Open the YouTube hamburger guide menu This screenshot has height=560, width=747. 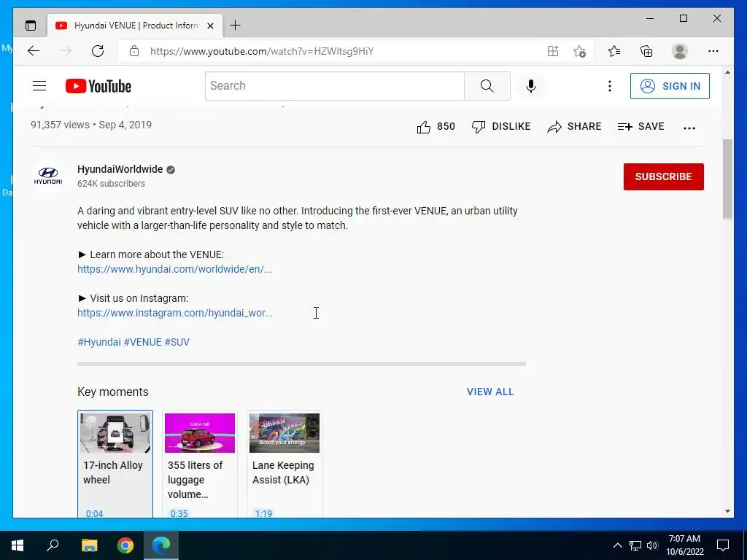[39, 86]
